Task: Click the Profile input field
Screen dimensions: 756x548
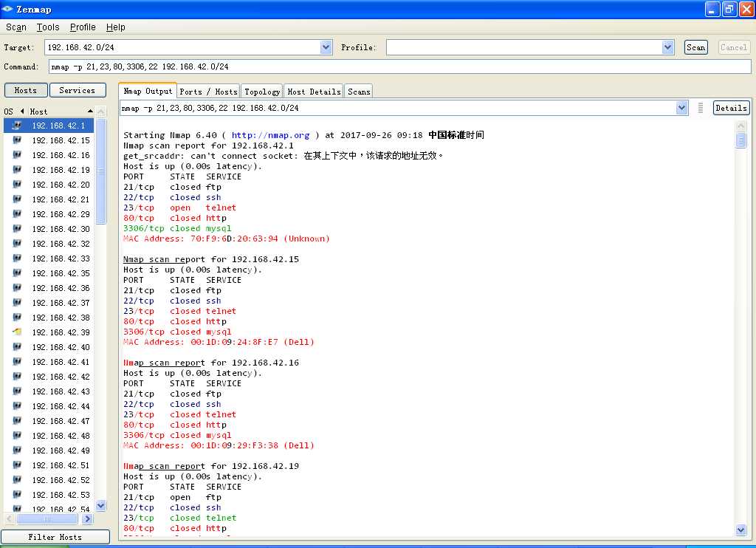Action: tap(524, 47)
